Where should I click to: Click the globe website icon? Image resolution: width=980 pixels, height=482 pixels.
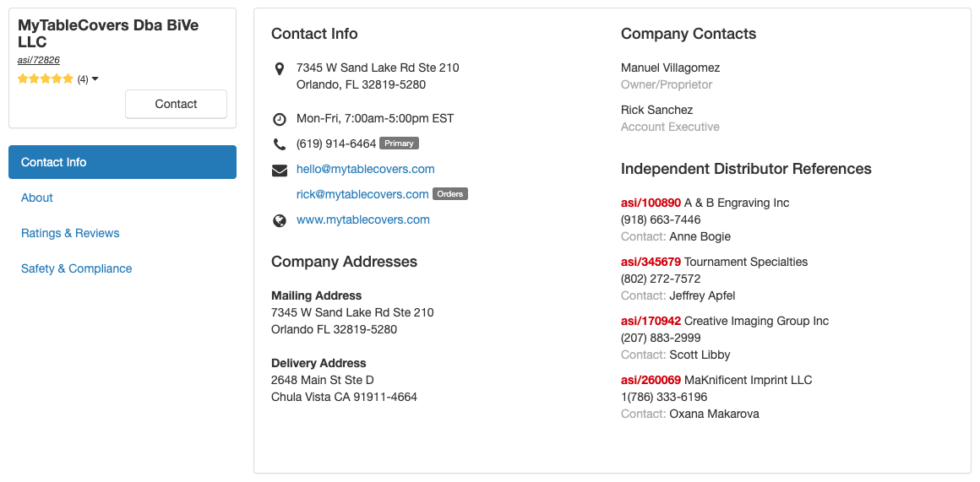coord(280,220)
